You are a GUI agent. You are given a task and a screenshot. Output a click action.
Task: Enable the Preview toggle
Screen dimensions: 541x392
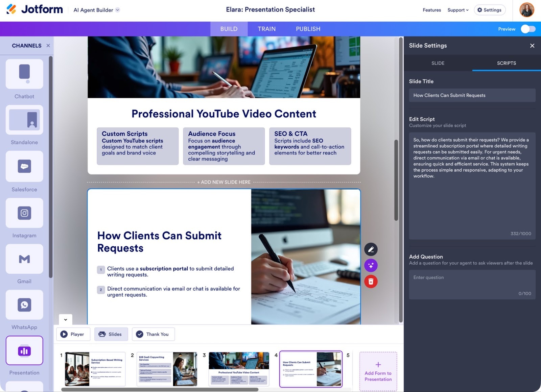coord(528,29)
